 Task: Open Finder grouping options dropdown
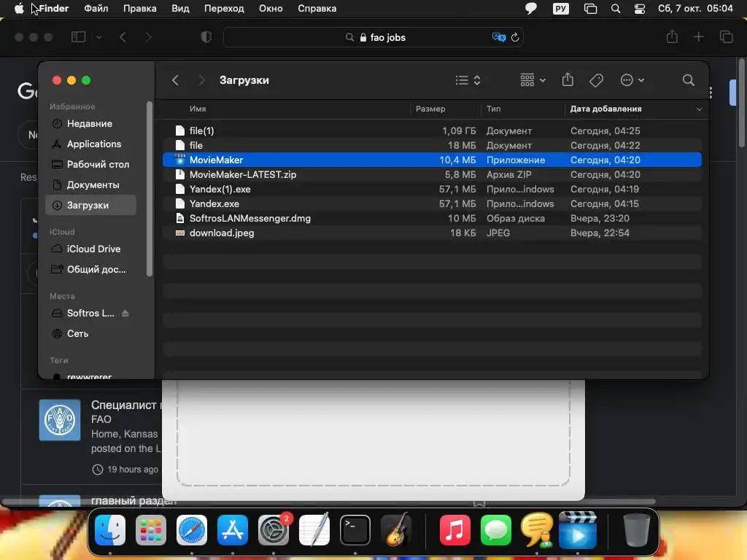533,80
